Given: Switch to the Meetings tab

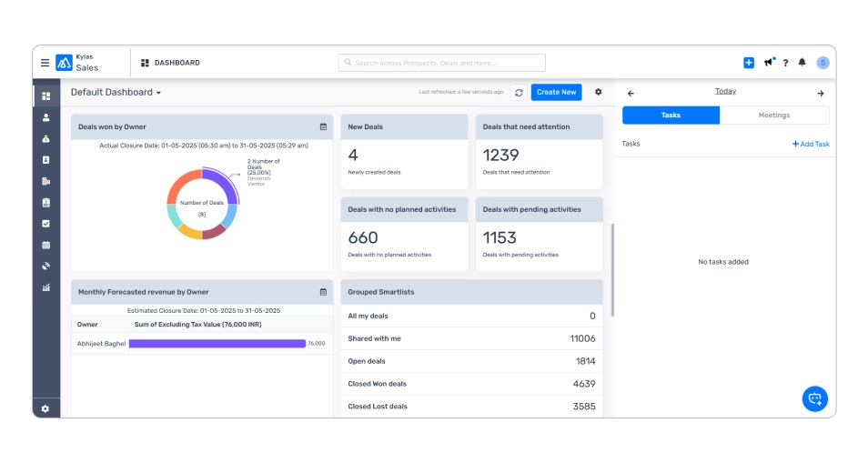Looking at the screenshot, I should (773, 116).
